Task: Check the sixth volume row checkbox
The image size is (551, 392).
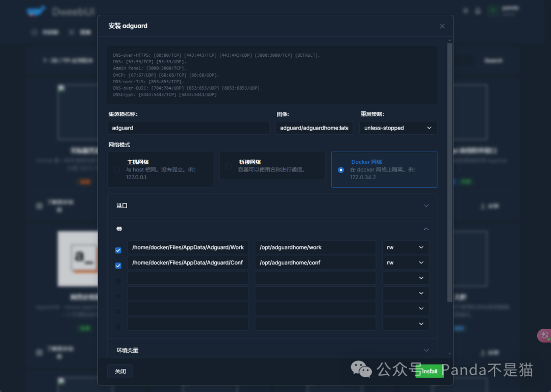Action: pyautogui.click(x=118, y=327)
